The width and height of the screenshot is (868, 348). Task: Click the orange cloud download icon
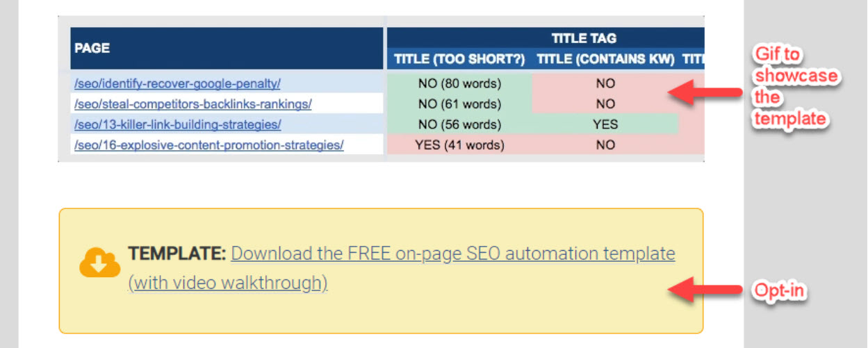point(100,262)
